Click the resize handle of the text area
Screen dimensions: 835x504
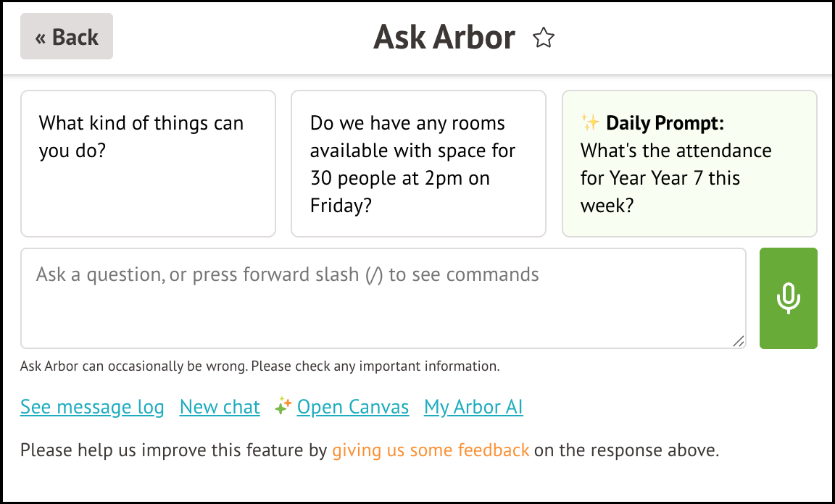point(739,340)
